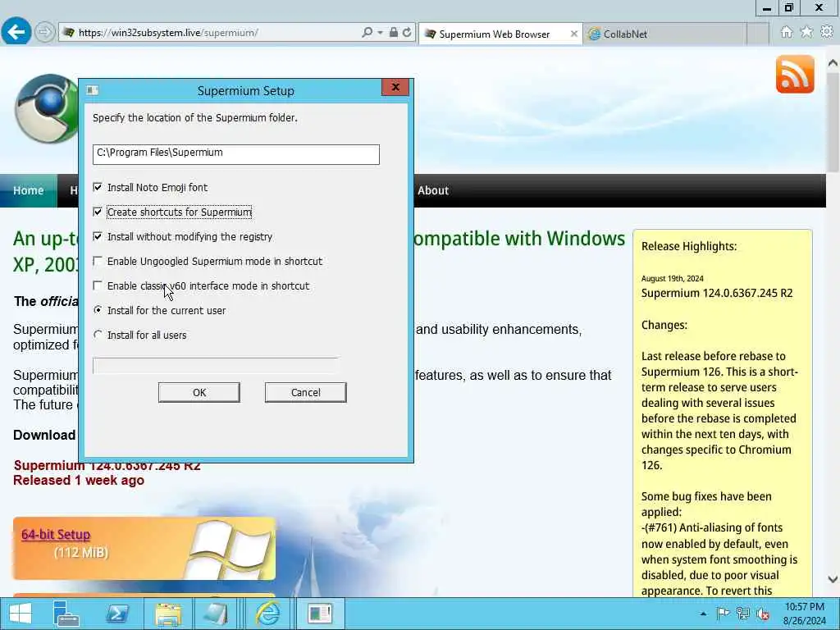Click the orange RSS feed icon
Screen dimensions: 840x630
(795, 74)
